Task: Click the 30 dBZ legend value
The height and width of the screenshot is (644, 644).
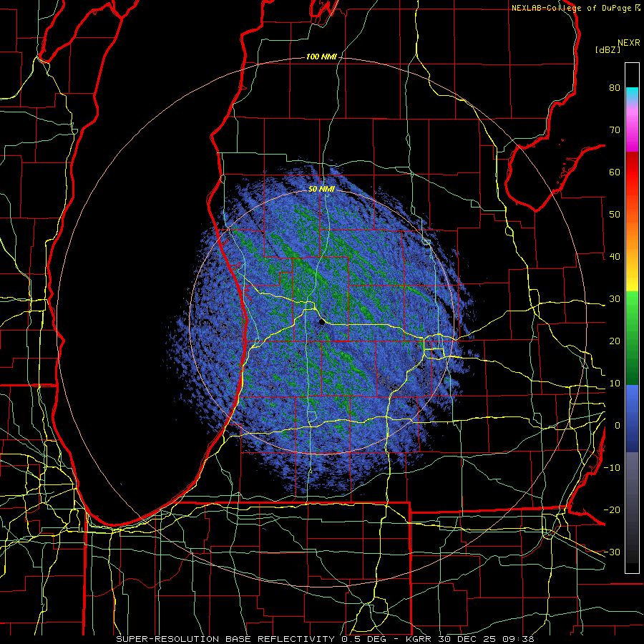Action: coord(615,298)
